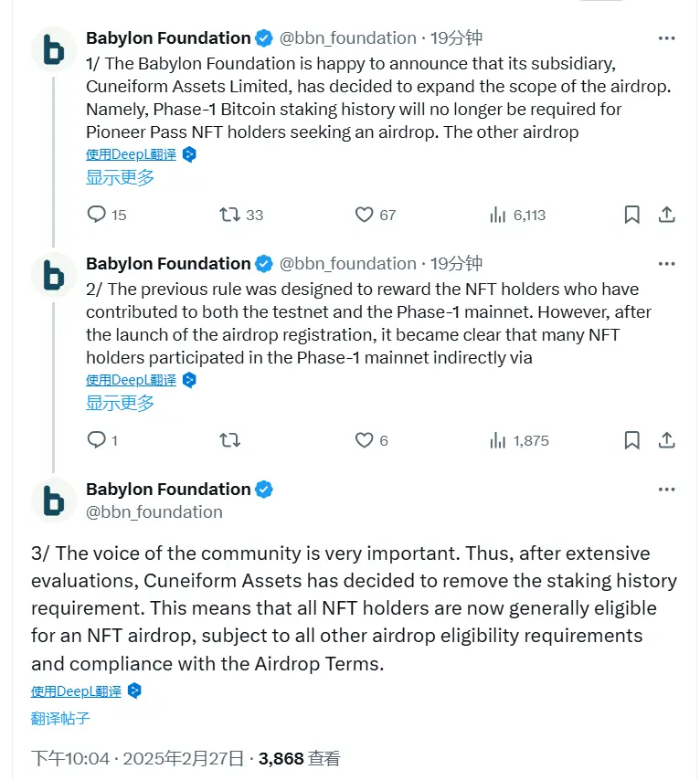
Task: Select the 翻译帖子 link
Action: pyautogui.click(x=62, y=720)
